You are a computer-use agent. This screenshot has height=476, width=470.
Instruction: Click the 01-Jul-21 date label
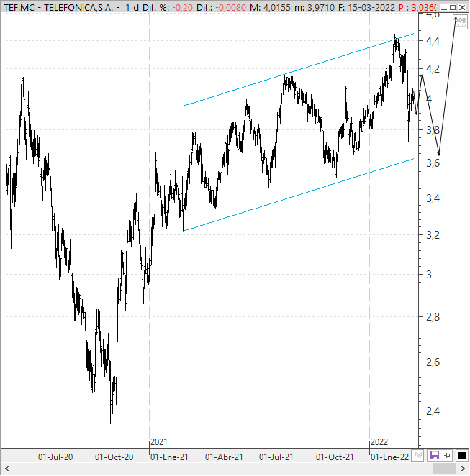click(276, 457)
